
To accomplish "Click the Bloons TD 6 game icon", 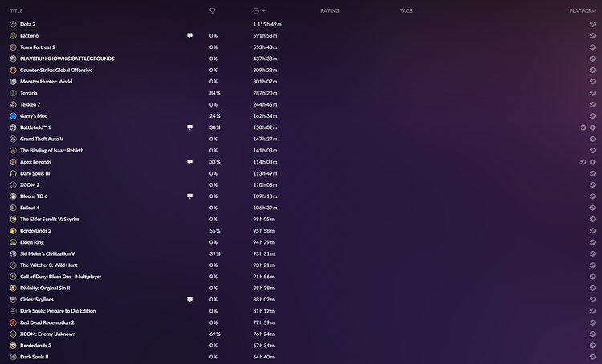I will tap(13, 196).
